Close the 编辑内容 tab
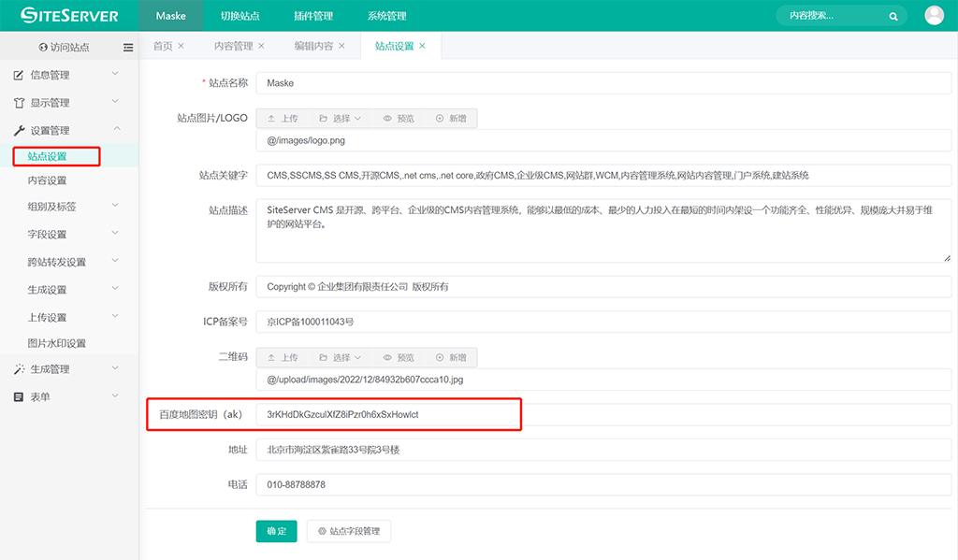 point(341,46)
